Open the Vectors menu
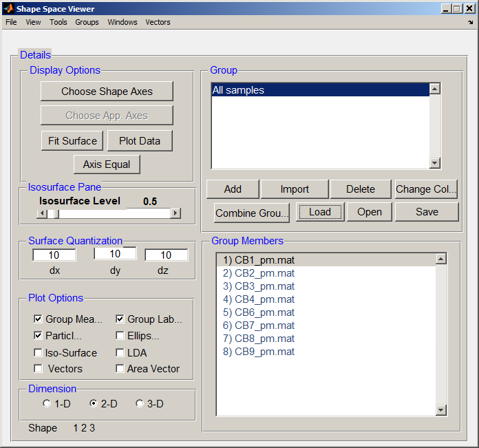Viewport: 479px width, 448px height. (x=158, y=22)
